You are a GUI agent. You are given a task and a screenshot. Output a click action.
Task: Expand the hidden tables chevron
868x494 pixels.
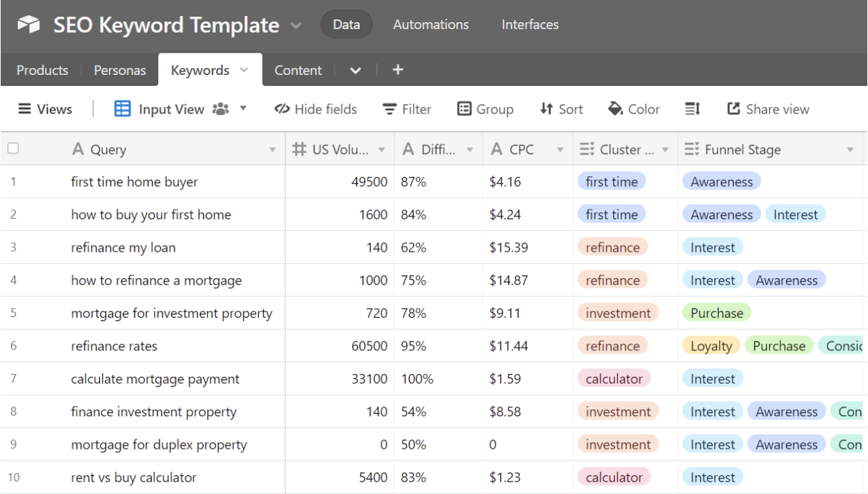(x=355, y=70)
